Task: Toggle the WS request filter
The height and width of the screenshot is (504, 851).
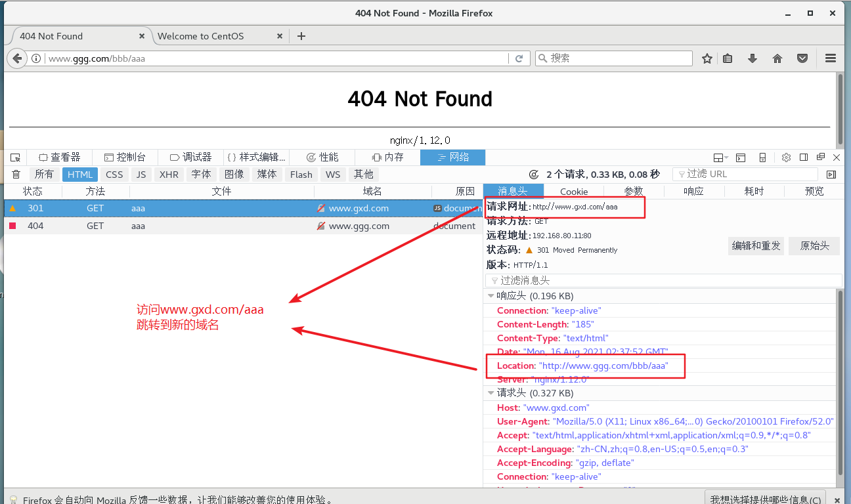Action: tap(333, 174)
